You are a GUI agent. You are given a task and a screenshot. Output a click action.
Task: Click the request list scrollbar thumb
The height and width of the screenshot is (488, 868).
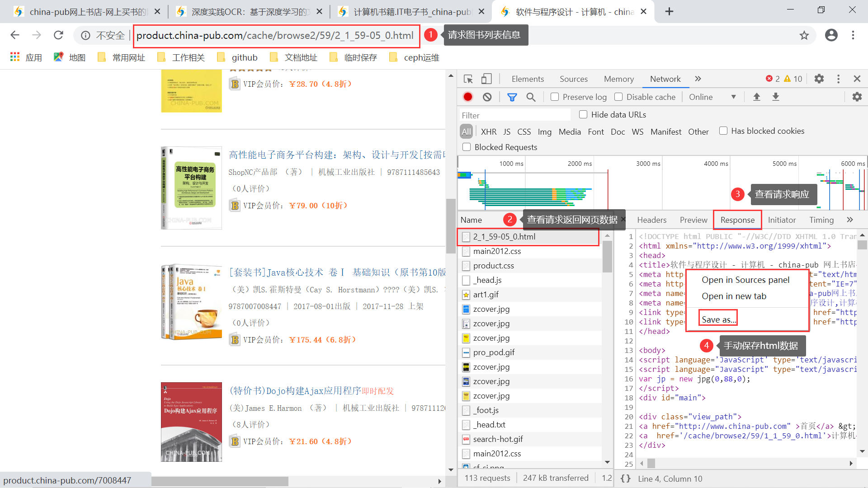coord(607,256)
